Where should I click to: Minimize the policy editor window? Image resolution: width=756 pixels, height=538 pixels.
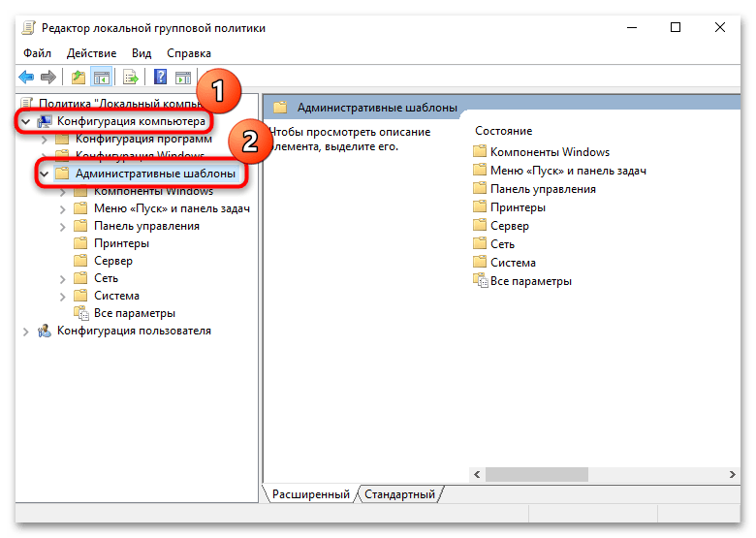click(x=632, y=27)
